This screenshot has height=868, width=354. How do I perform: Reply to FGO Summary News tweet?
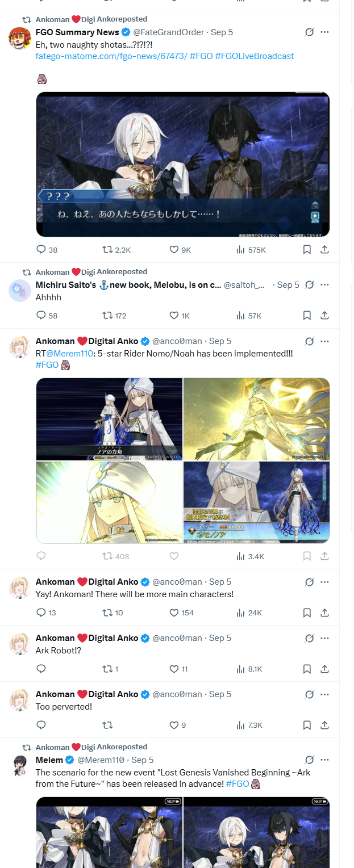pos(41,250)
